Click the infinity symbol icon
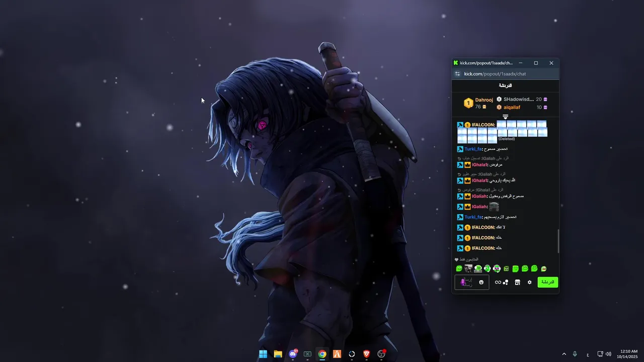Screen dimensions: 644x362 498,283
